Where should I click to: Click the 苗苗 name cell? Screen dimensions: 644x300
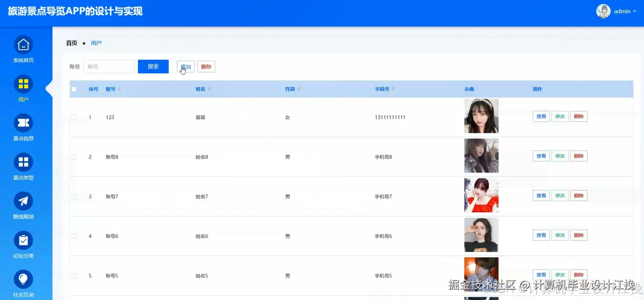[200, 117]
